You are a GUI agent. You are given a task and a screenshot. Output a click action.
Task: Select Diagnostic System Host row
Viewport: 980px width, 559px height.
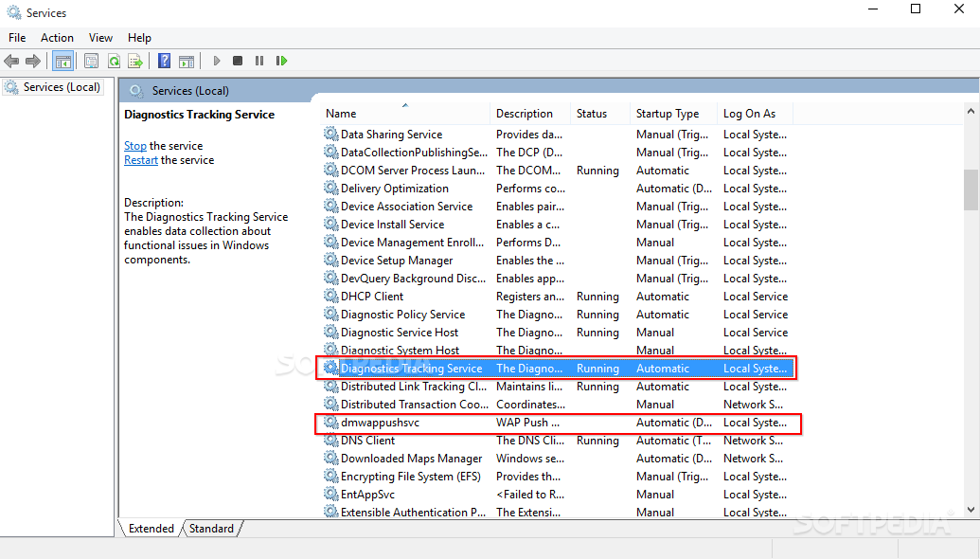point(557,350)
